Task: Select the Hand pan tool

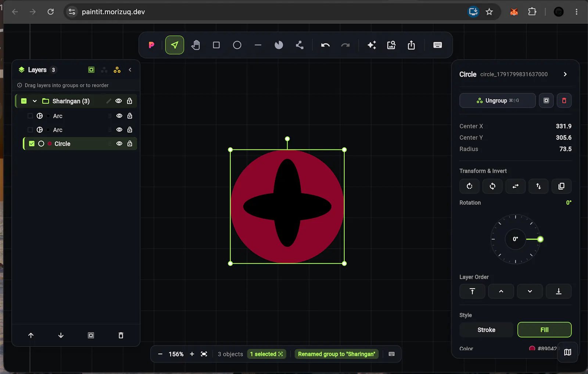Action: tap(196, 45)
